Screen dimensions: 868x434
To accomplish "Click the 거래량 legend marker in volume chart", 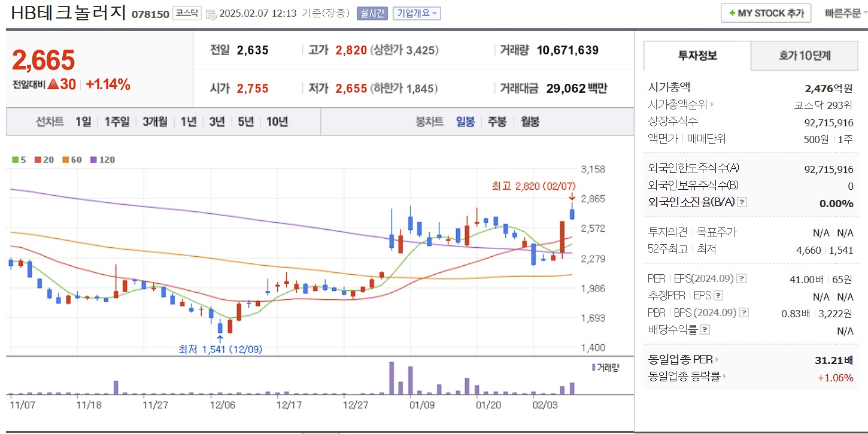I will tap(593, 367).
